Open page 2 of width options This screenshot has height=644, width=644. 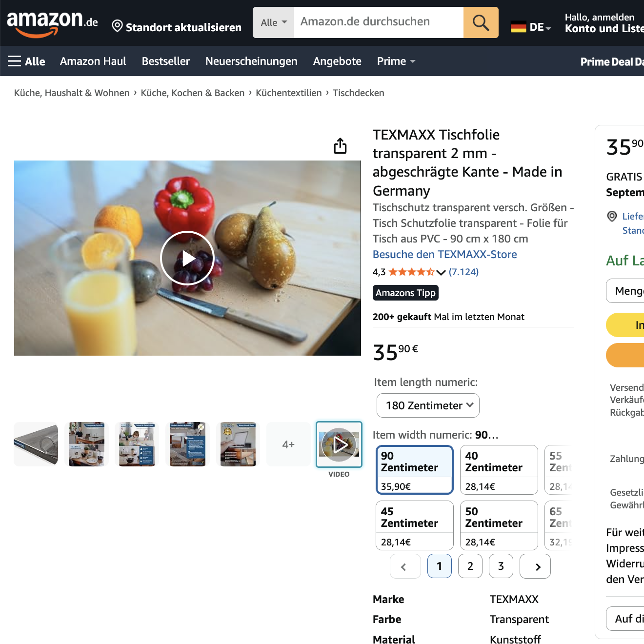coord(470,566)
